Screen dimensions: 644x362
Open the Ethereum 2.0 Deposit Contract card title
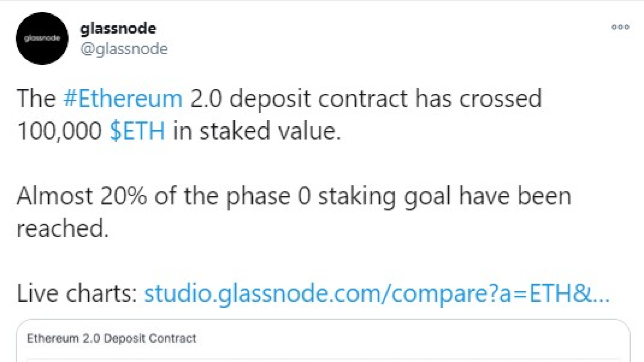[111, 338]
